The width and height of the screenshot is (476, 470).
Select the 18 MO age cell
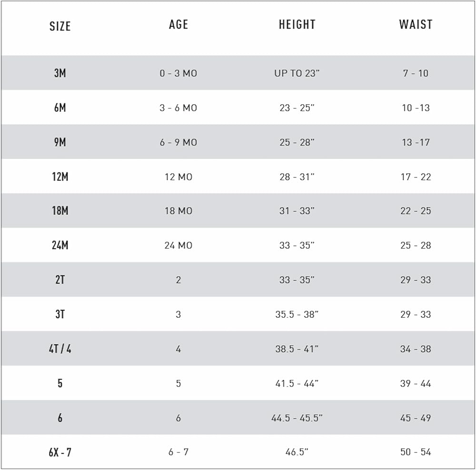click(x=178, y=211)
